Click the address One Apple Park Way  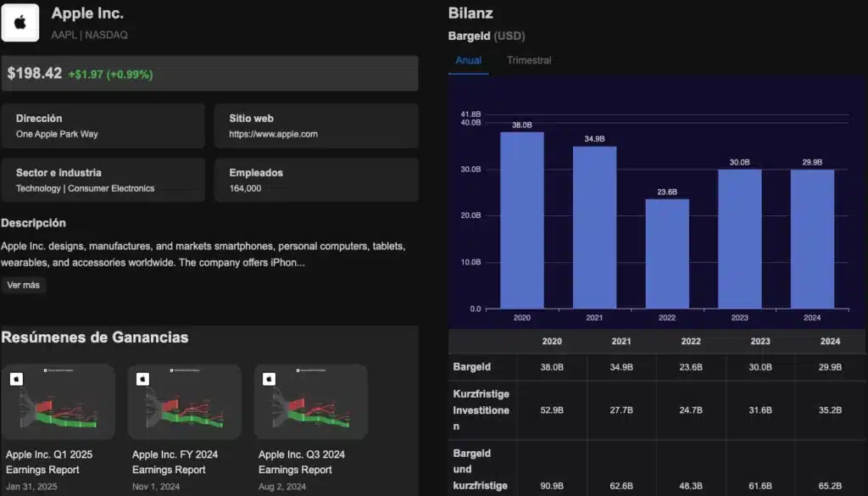click(x=57, y=134)
